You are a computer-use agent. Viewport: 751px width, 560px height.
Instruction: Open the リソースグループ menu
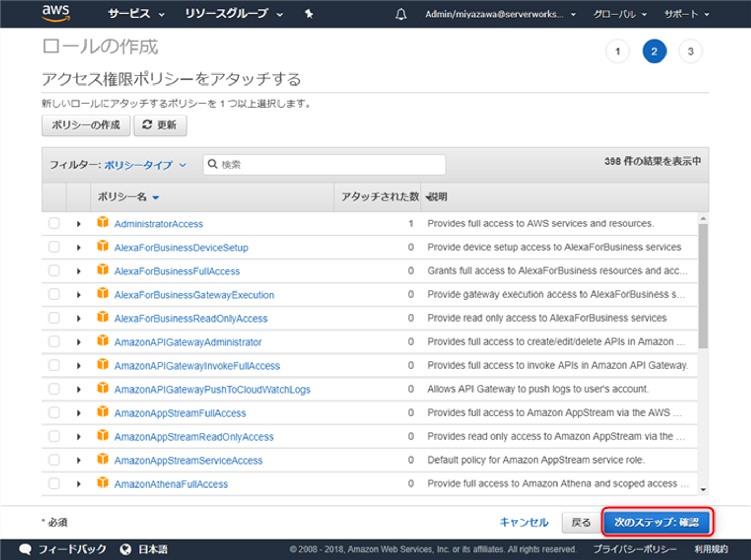[234, 14]
